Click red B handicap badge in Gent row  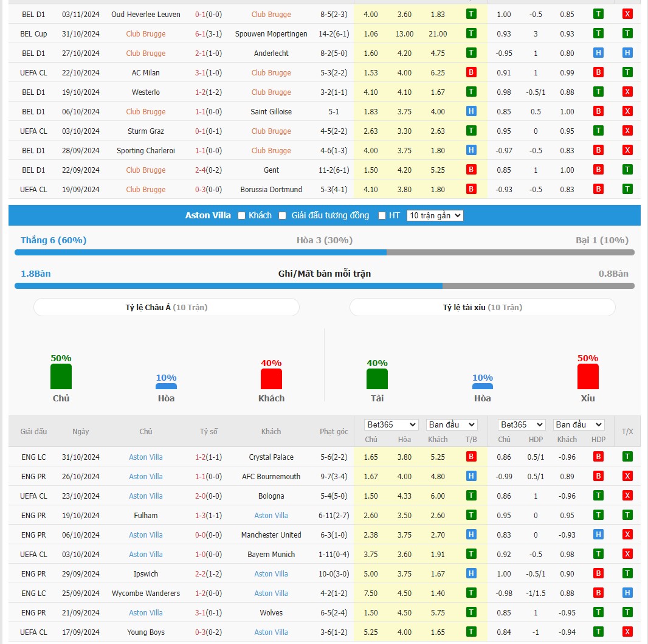coord(598,170)
